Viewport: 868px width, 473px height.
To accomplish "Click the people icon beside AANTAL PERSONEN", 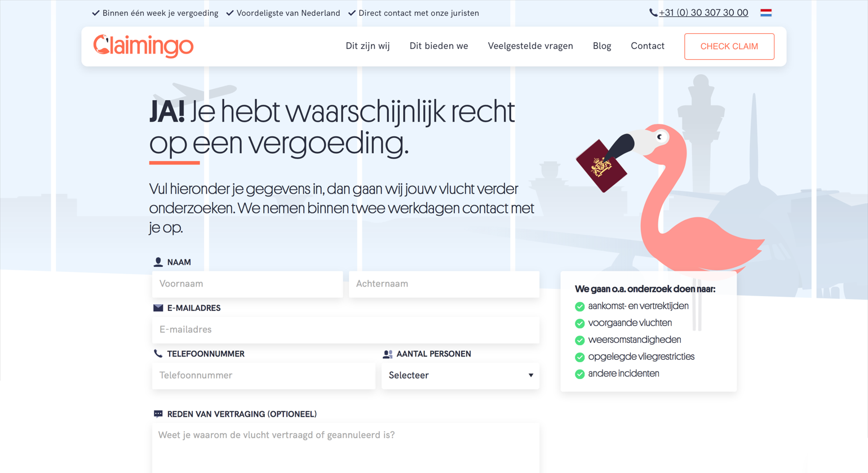I will pyautogui.click(x=388, y=354).
